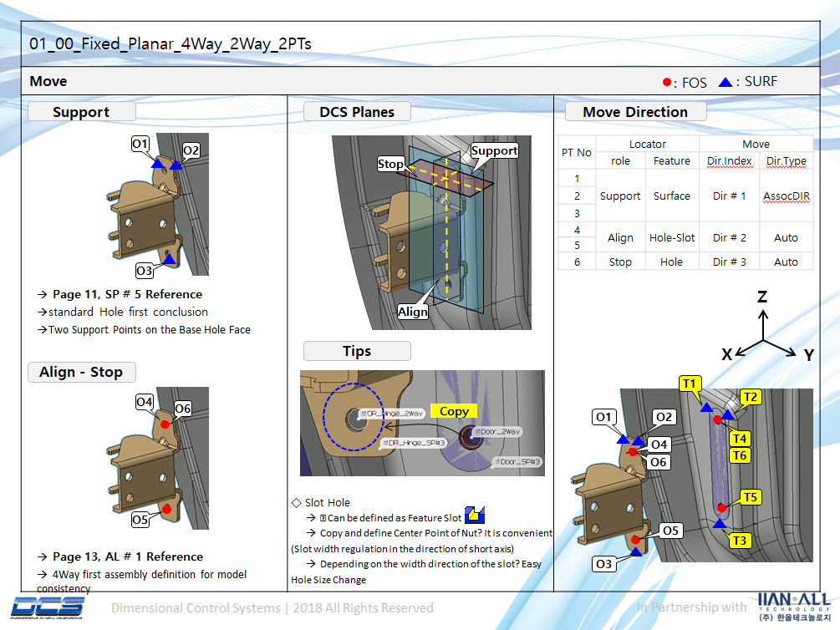This screenshot has height=630, width=840.
Task: Click the triangle marker under the T1 label
Action: [706, 409]
